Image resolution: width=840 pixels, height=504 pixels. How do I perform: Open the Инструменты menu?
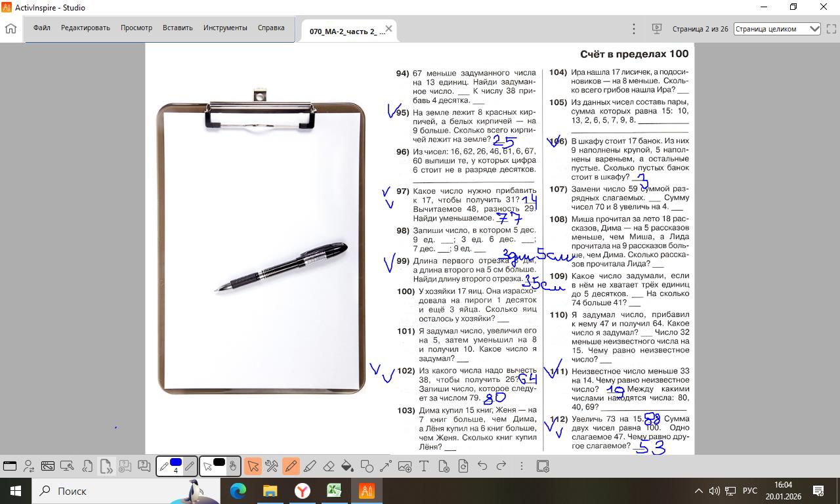coord(225,28)
